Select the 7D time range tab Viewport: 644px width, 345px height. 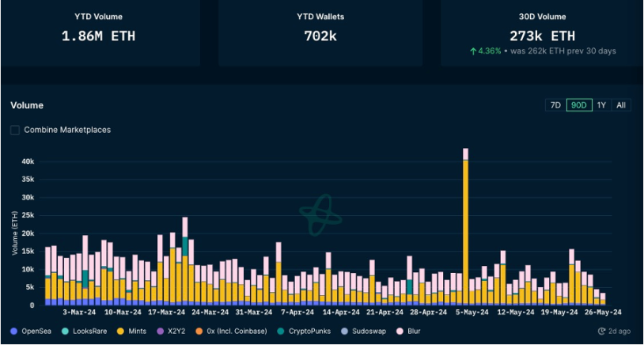(555, 105)
